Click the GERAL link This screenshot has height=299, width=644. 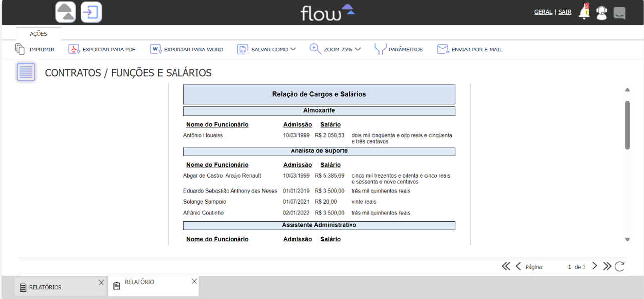[x=543, y=12]
